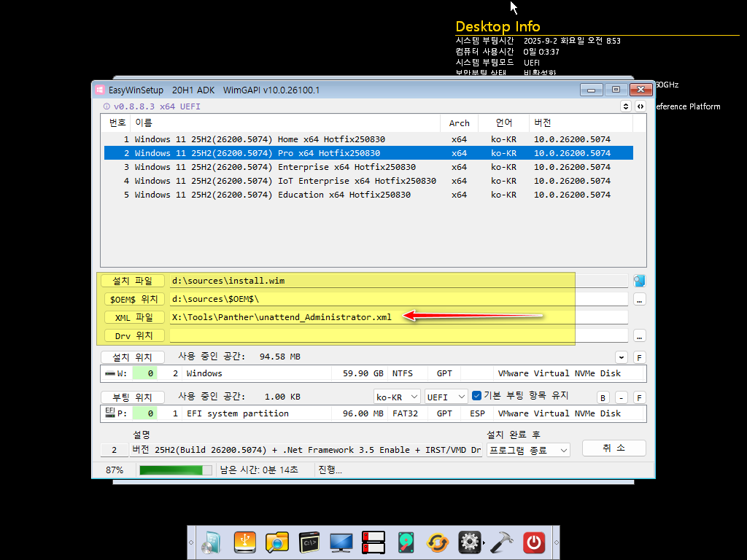Launch the hammer tools icon in dock
The height and width of the screenshot is (560, 747).
coord(502,542)
